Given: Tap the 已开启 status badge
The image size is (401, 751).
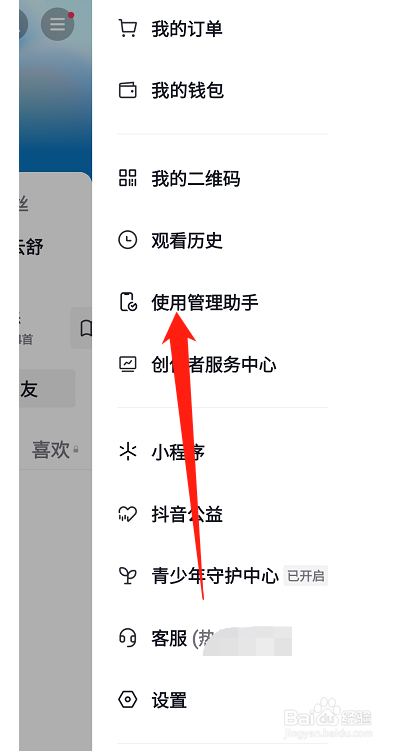Looking at the screenshot, I should coord(306,576).
